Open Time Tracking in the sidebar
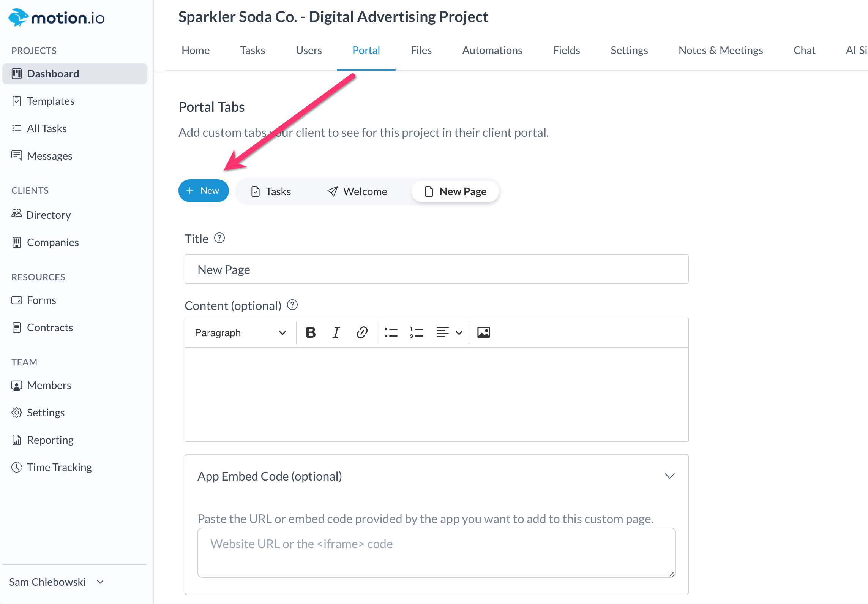The height and width of the screenshot is (604, 868). tap(59, 467)
